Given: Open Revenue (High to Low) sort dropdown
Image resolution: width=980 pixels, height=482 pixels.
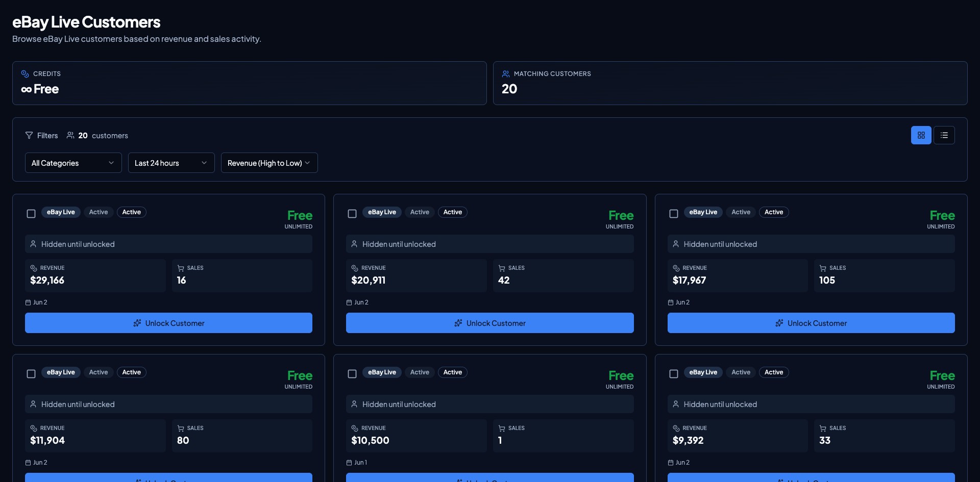Looking at the screenshot, I should click(269, 163).
